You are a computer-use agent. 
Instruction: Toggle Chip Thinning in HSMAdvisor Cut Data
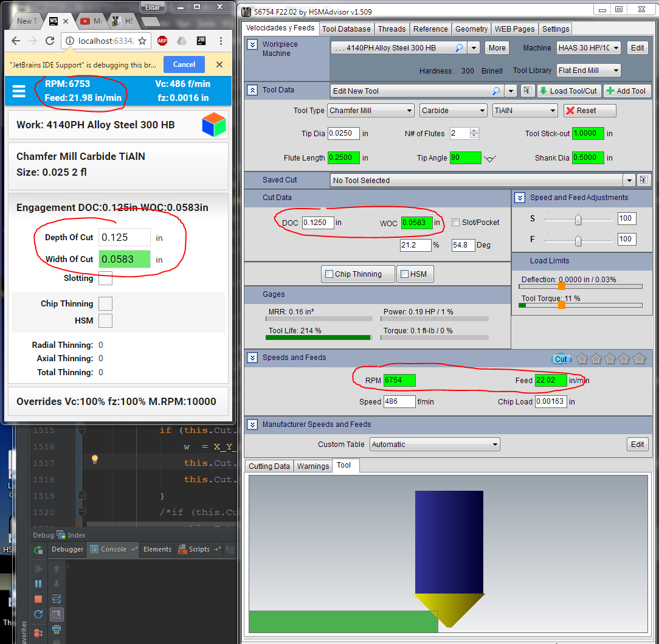click(329, 274)
